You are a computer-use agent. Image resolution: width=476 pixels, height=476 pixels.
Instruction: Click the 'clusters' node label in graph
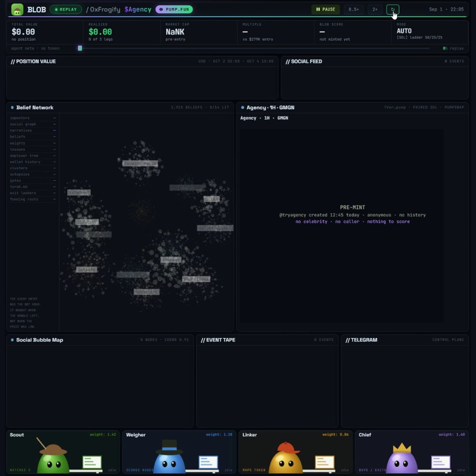pyautogui.click(x=87, y=222)
